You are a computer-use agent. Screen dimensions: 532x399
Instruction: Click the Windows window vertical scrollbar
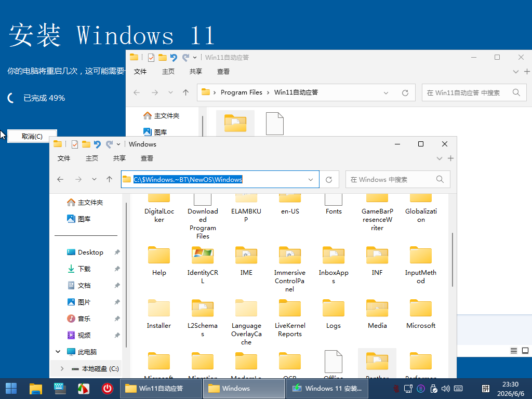click(453, 260)
